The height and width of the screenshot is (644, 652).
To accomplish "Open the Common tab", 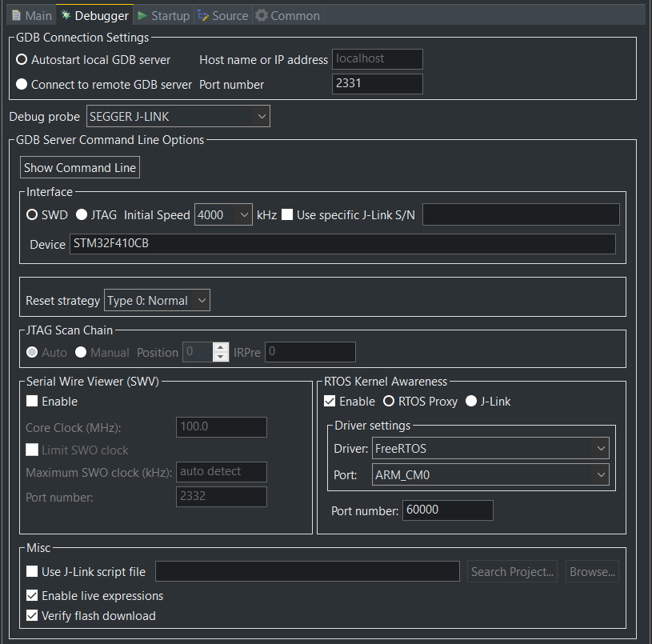I will [288, 16].
